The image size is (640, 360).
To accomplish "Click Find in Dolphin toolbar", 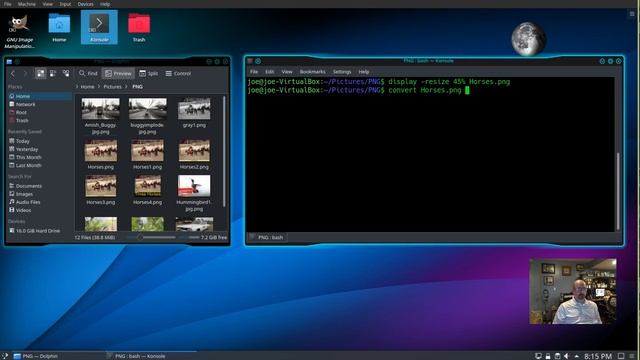I will click(x=88, y=73).
